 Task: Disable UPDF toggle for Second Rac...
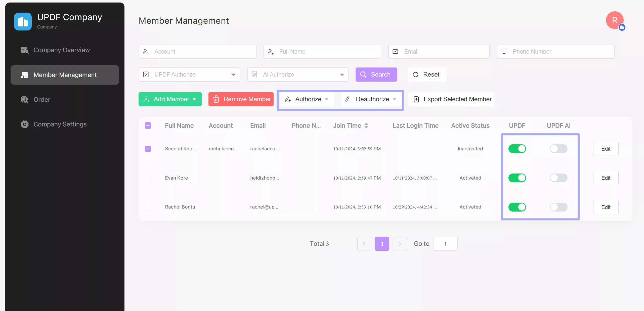pyautogui.click(x=517, y=149)
